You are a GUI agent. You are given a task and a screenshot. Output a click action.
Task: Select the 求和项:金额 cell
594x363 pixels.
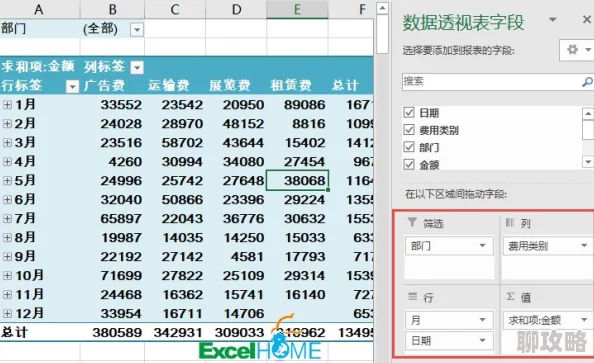pos(40,67)
